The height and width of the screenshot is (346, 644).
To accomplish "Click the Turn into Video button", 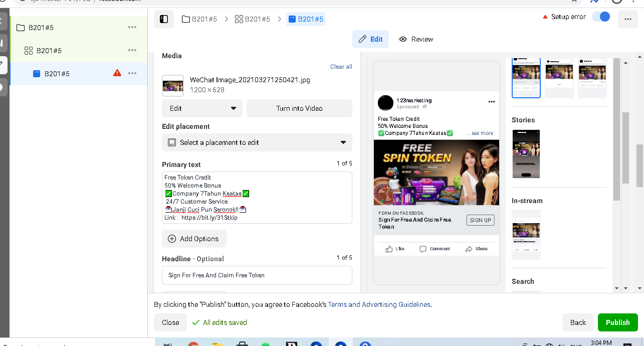I will tap(299, 108).
